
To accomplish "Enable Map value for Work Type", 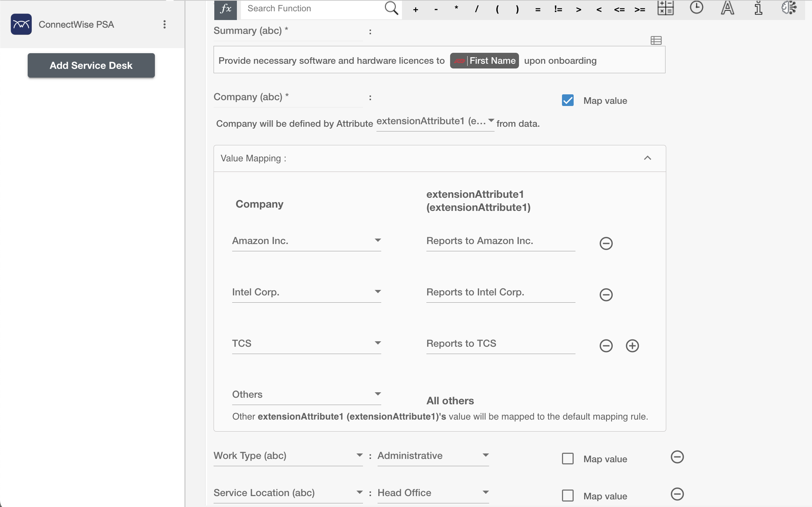I will click(x=568, y=459).
